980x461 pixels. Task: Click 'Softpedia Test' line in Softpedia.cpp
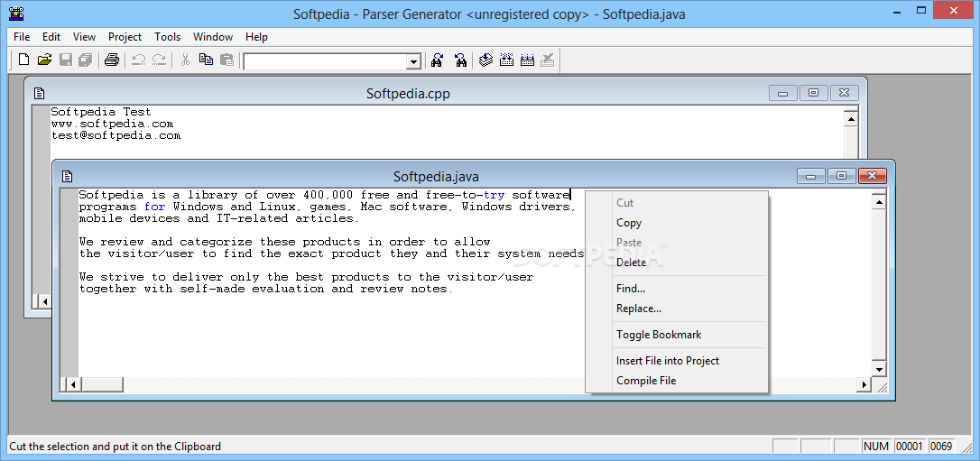pyautogui.click(x=101, y=112)
